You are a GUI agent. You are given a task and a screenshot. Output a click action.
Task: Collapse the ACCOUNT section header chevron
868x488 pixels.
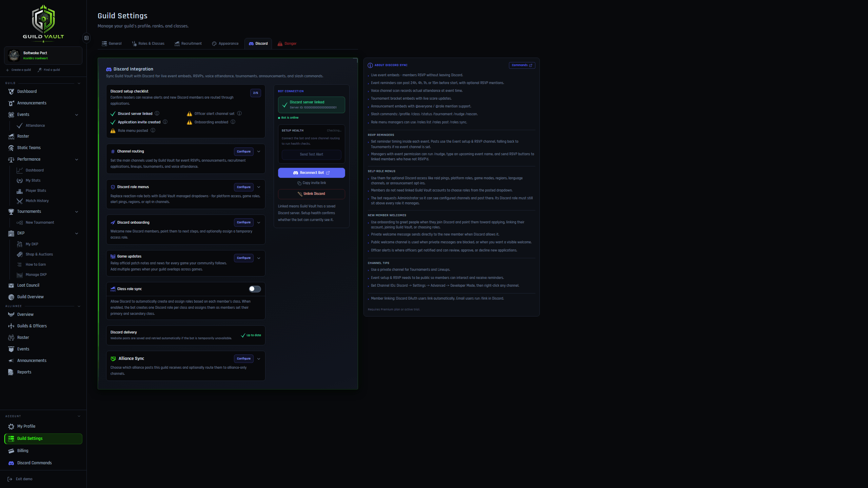[79, 416]
